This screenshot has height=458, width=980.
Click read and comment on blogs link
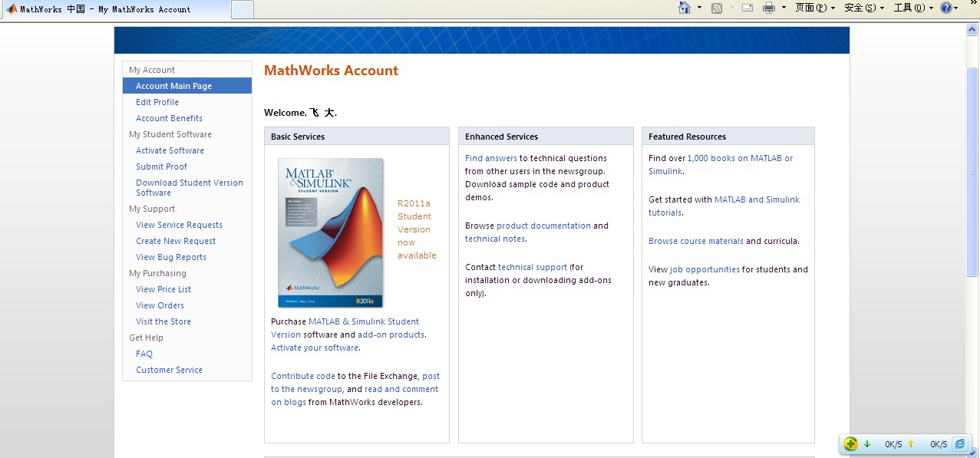pos(355,396)
